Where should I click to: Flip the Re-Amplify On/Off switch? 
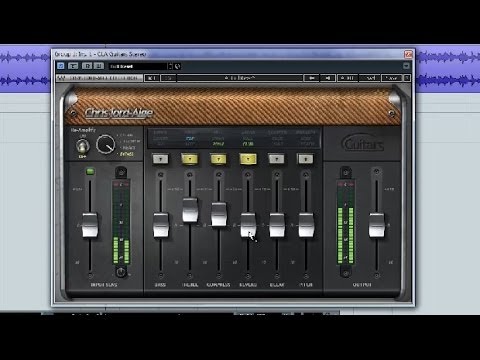82,146
